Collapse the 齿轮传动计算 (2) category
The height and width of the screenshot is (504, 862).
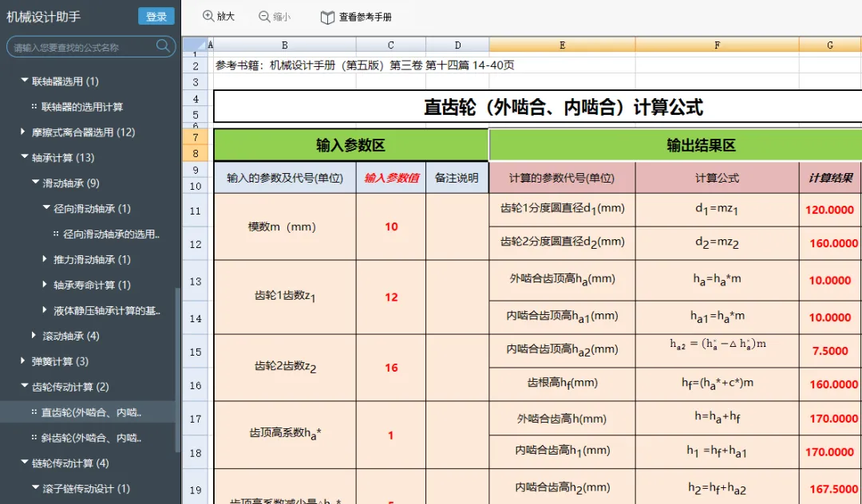point(24,386)
